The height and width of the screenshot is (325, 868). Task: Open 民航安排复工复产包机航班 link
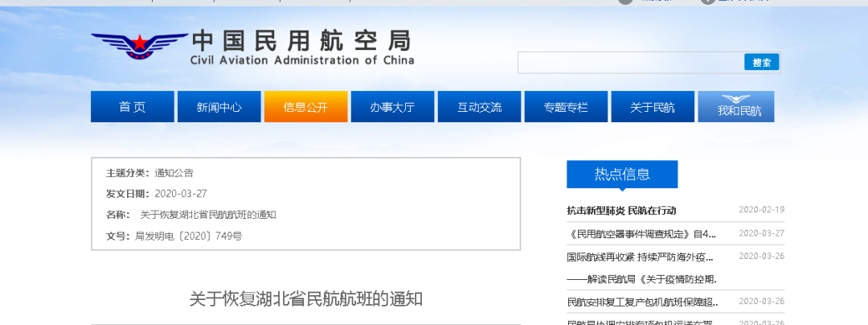[642, 302]
